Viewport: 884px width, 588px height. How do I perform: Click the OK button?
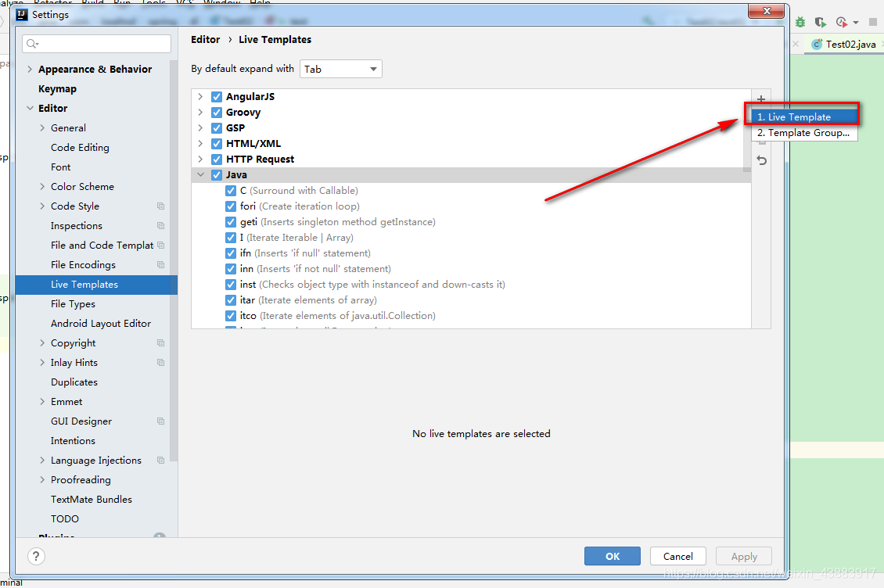613,557
